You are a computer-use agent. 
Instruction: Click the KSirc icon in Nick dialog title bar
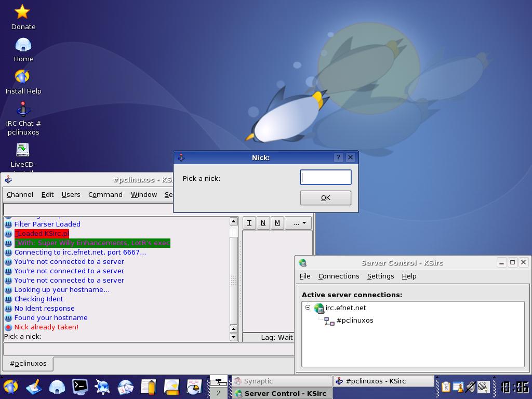(x=181, y=157)
